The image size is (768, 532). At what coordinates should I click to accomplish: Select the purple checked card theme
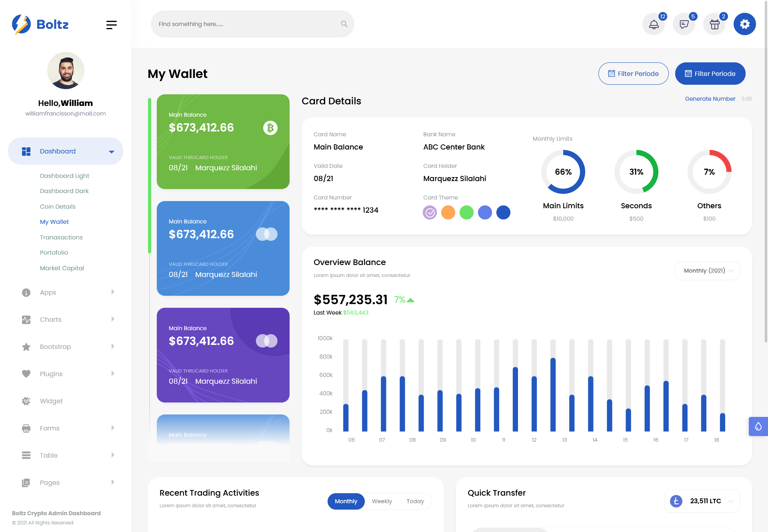430,213
